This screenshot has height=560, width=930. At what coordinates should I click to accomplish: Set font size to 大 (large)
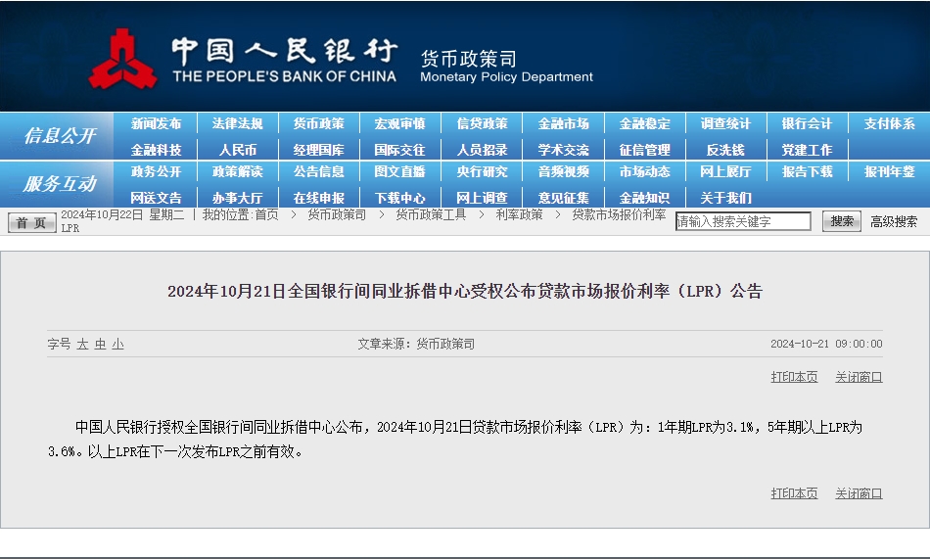coord(83,344)
